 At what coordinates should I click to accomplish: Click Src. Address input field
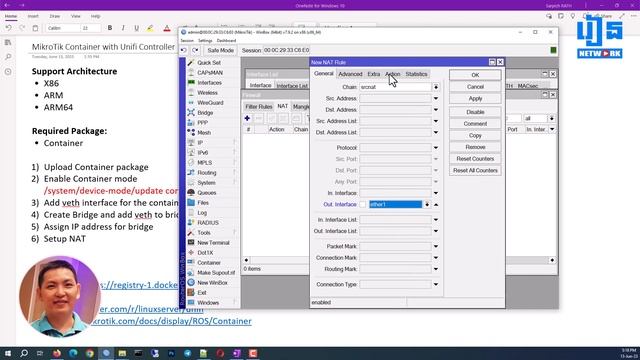(395, 98)
